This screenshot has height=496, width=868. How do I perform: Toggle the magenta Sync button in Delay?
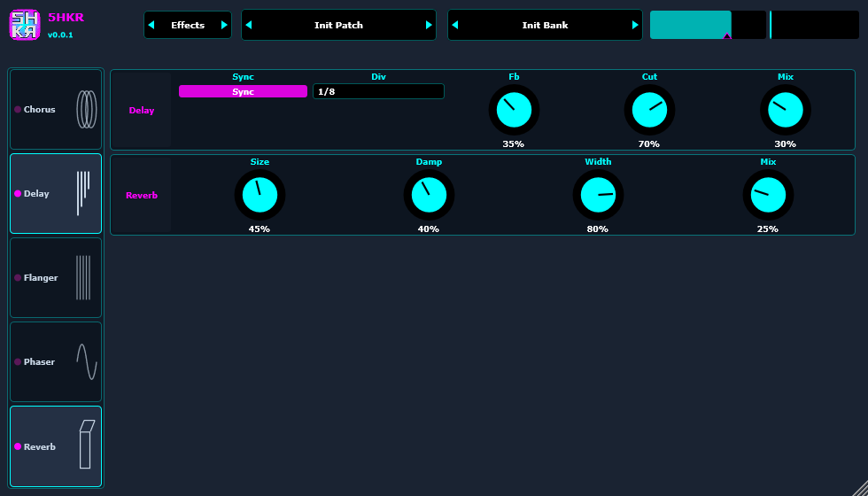243,91
